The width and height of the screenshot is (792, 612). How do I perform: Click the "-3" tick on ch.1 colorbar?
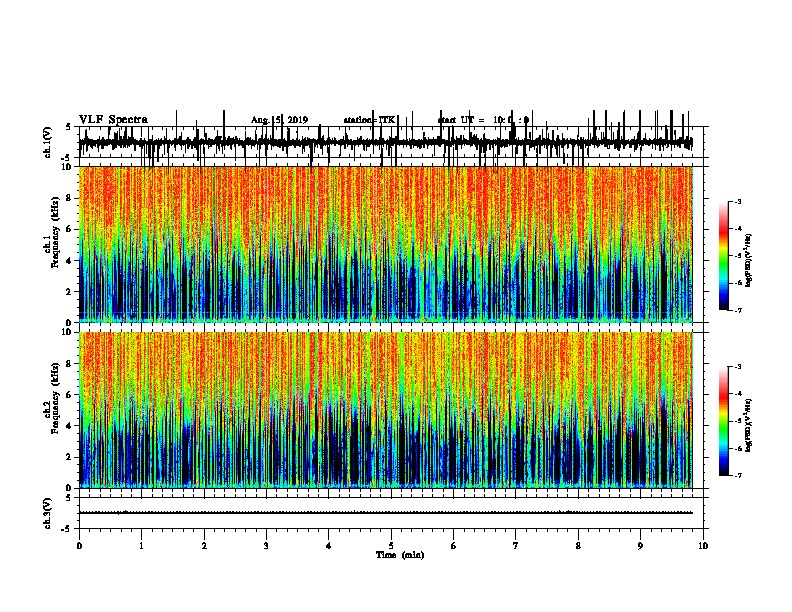(x=737, y=201)
